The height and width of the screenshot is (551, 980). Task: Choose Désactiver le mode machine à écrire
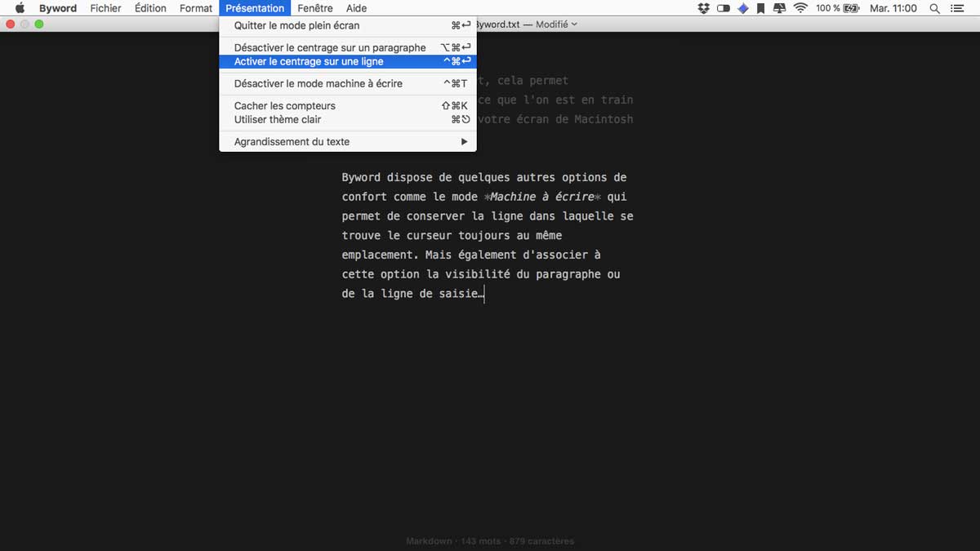click(348, 83)
